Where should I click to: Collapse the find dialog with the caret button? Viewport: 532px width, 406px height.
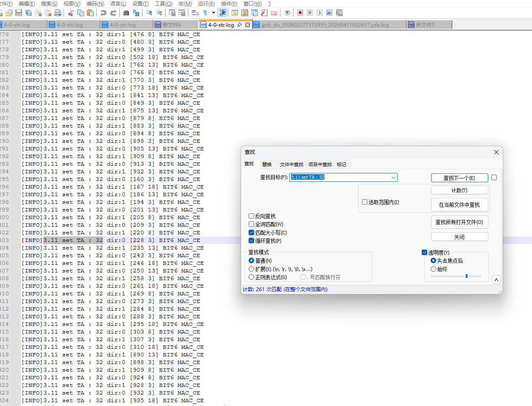click(496, 280)
